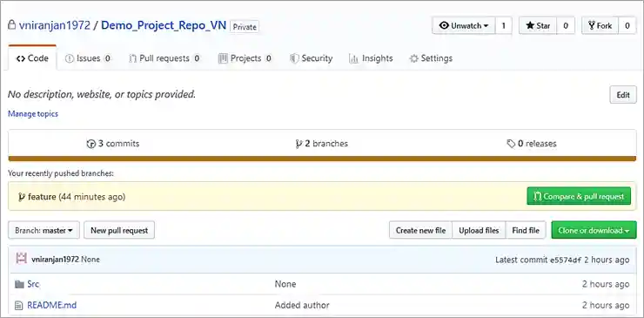Click the Projects board icon

[x=223, y=58]
